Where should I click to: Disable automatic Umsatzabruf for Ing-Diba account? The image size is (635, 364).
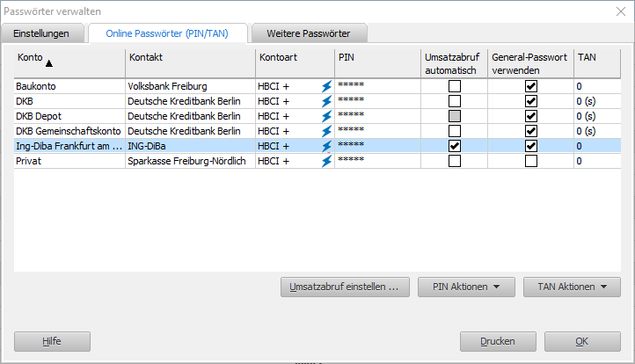point(455,146)
